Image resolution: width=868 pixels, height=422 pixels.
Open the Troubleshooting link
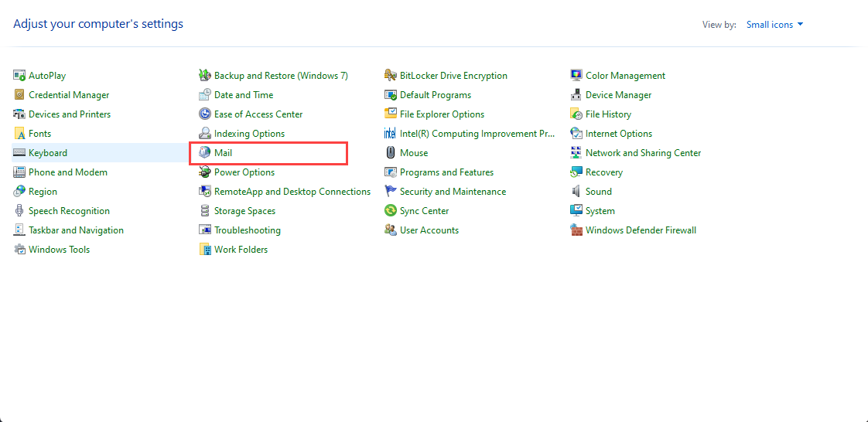248,230
